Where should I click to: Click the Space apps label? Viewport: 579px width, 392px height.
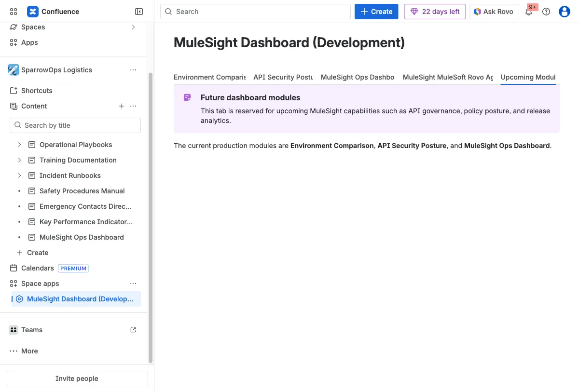[x=40, y=284]
